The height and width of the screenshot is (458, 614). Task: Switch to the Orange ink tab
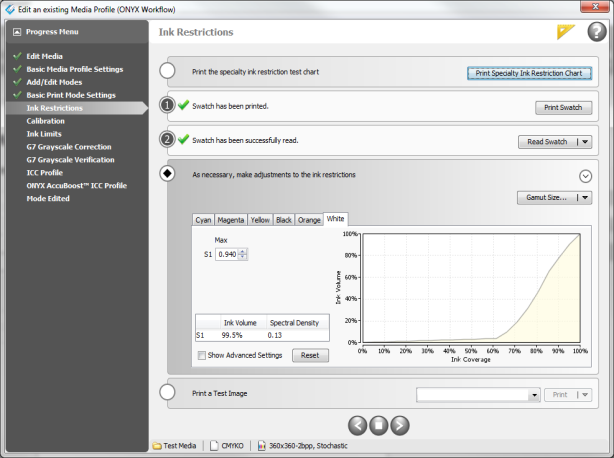309,220
